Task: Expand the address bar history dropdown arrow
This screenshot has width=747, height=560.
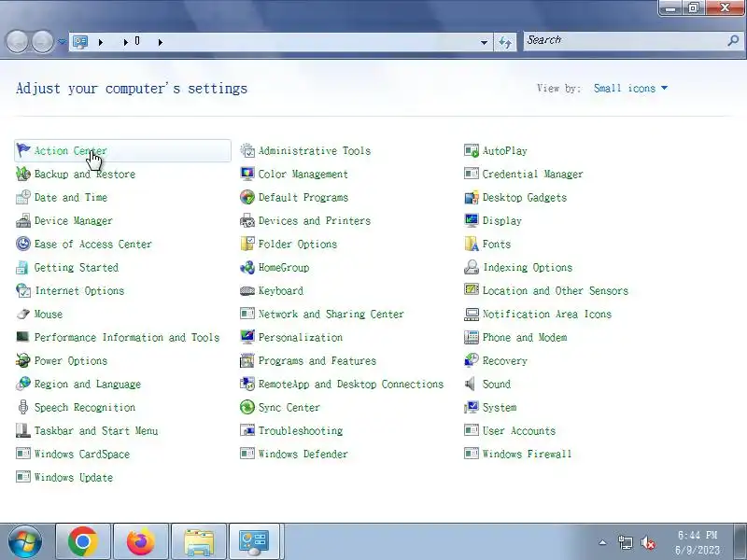Action: pos(484,42)
